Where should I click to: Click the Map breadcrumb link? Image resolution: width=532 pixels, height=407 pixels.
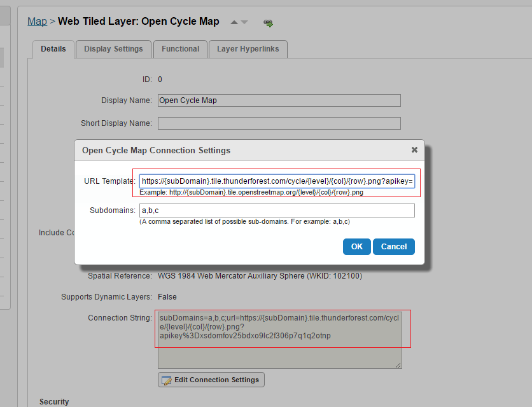[x=38, y=22]
